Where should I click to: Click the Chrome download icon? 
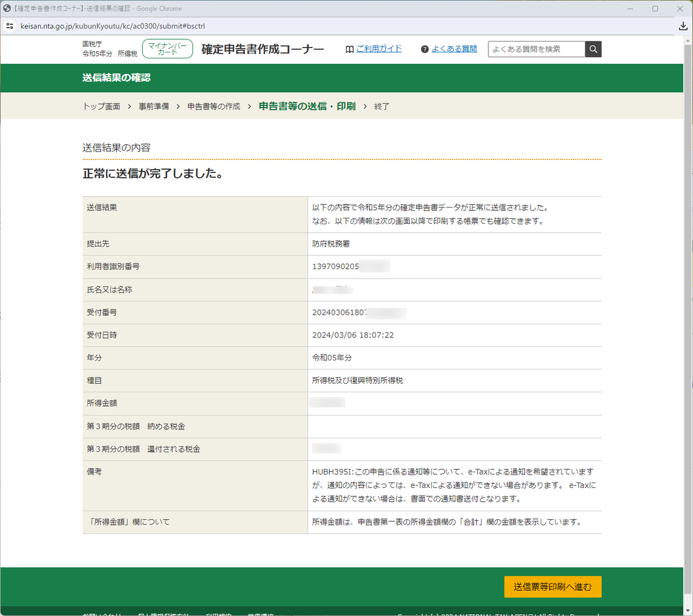(683, 26)
